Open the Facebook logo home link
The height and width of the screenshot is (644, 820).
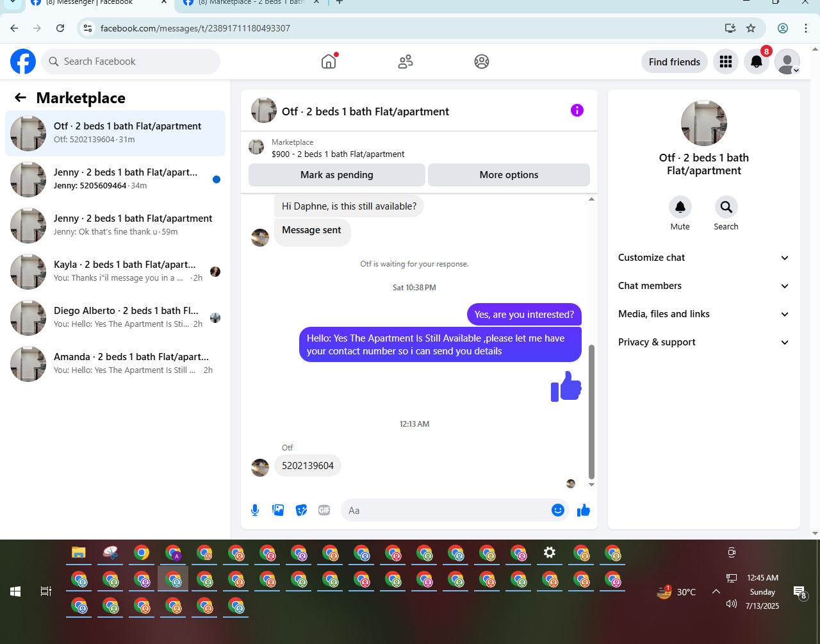(23, 62)
